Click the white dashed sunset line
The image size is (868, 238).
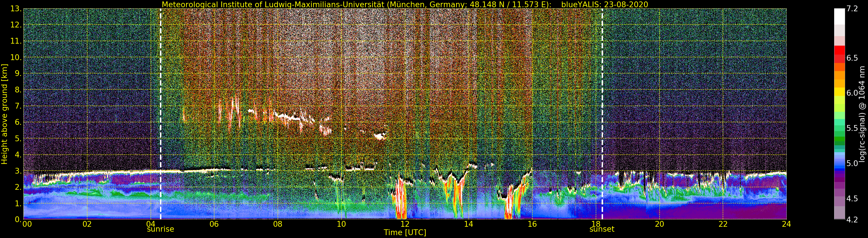[602, 114]
